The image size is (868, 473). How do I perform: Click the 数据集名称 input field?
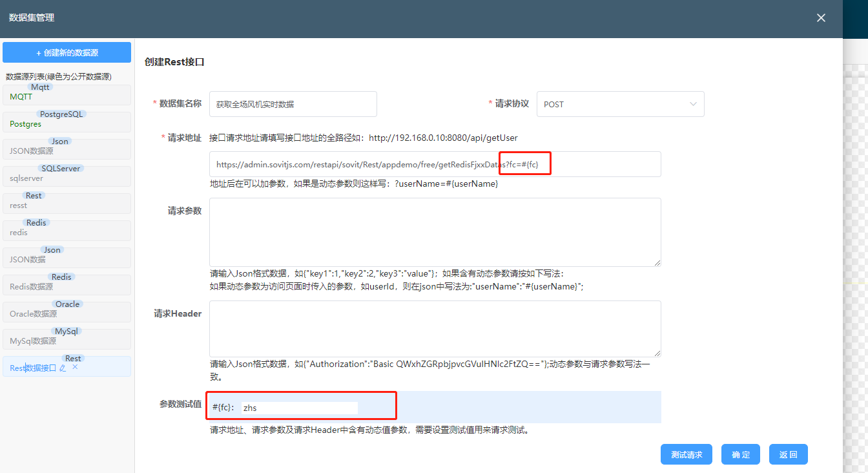coord(293,104)
